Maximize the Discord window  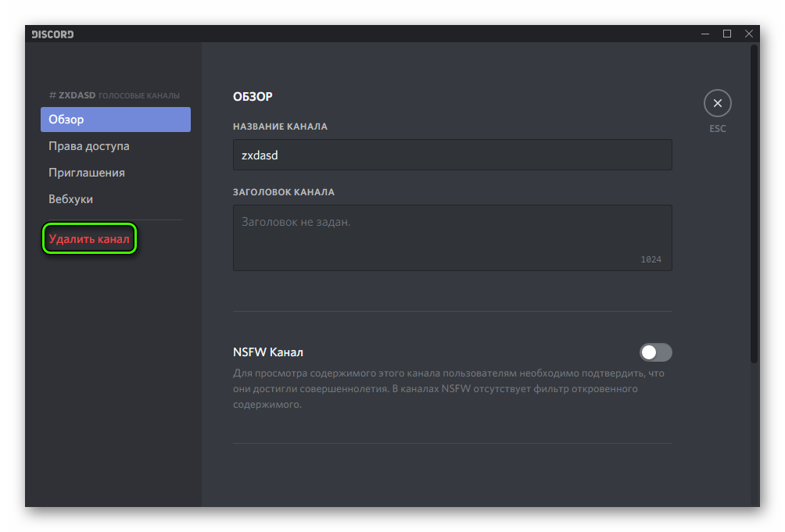(727, 34)
